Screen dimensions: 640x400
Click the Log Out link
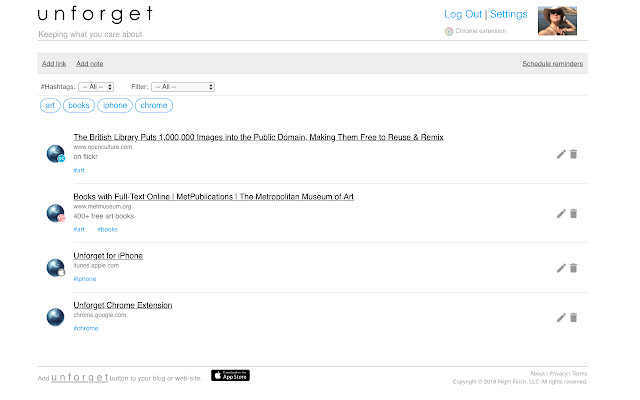point(462,14)
